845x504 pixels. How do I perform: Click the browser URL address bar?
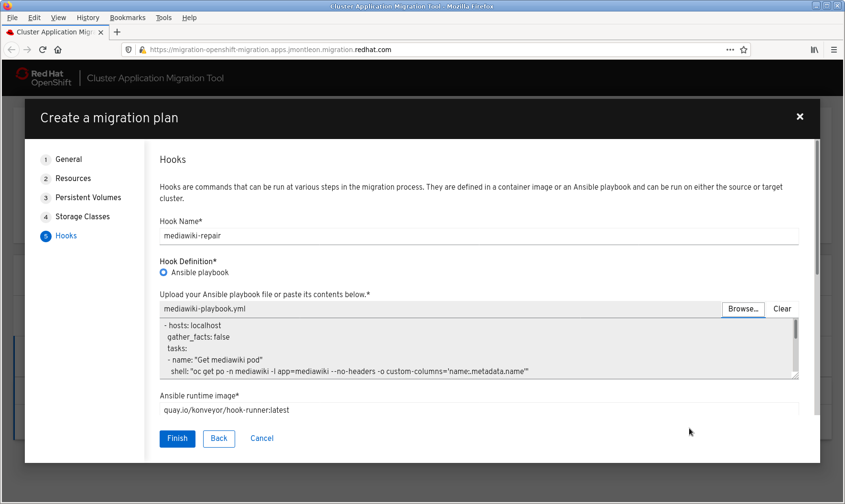click(x=436, y=50)
